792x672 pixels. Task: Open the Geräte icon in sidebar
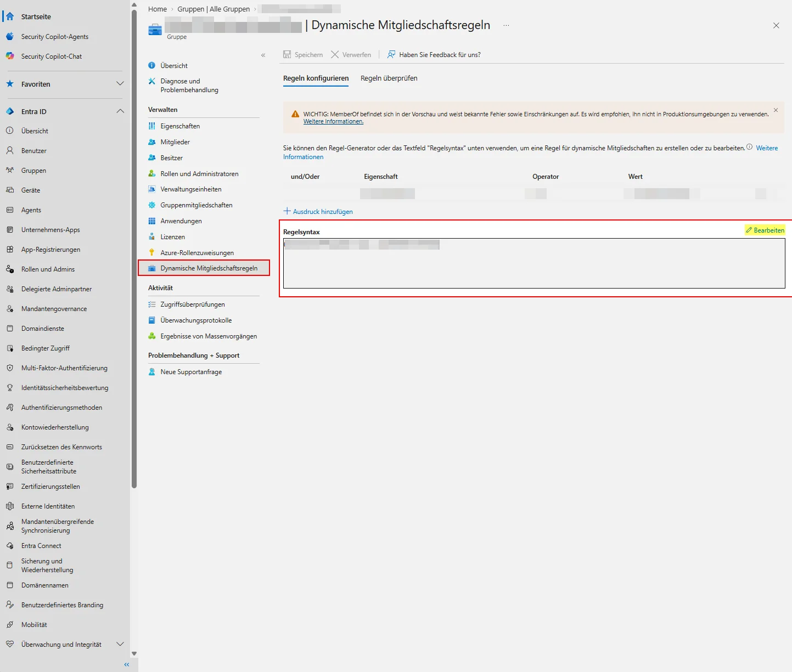click(x=10, y=190)
